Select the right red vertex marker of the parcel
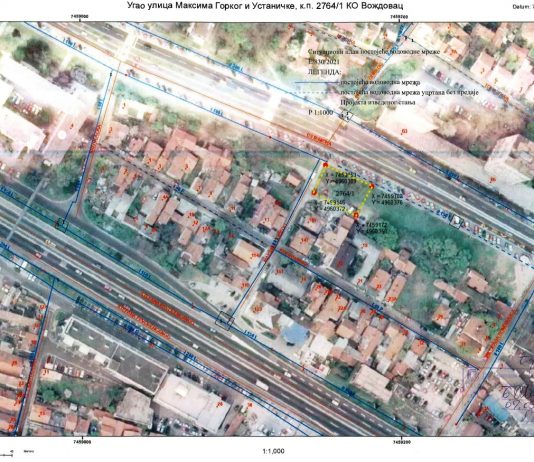The image size is (534, 462). [x=372, y=186]
